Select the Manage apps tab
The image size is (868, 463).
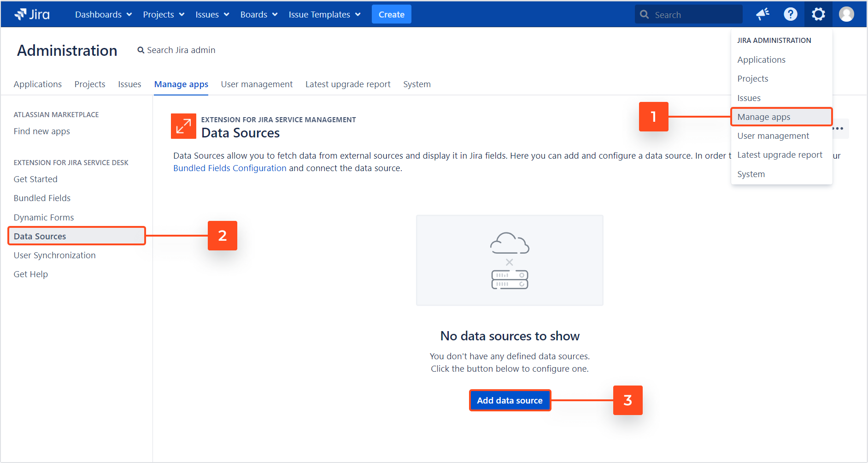point(181,84)
